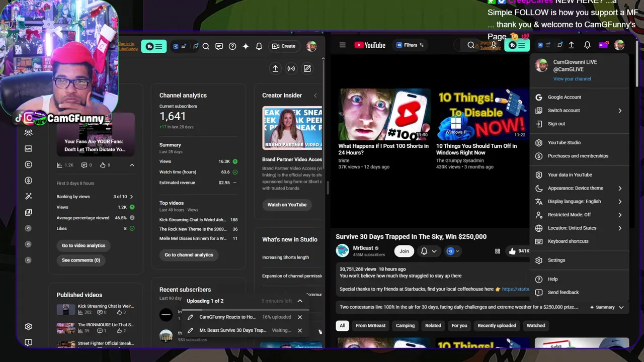
Task: Open the YouTube hamburger guide menu
Action: pyautogui.click(x=343, y=45)
